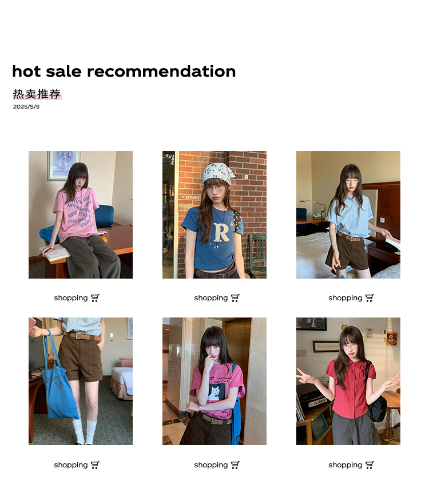Viewport: 429px width, 504px height.
Task: Click the hot sale recommendation heading
Action: click(x=124, y=72)
